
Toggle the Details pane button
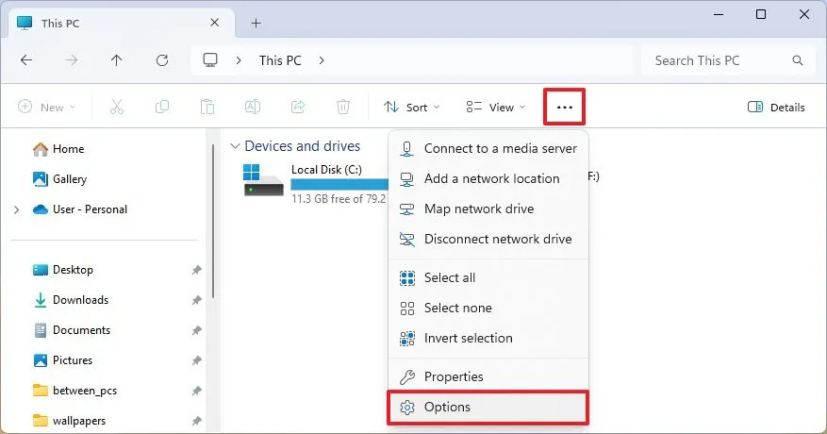(776, 107)
